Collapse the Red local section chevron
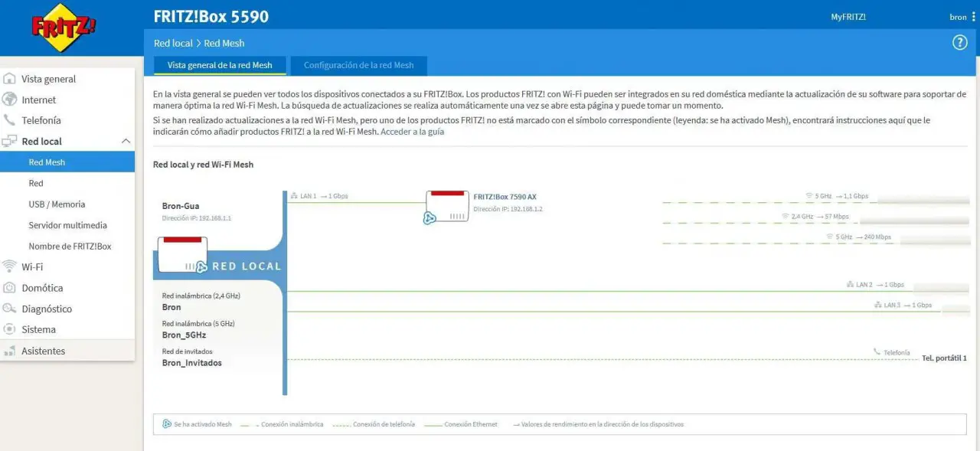The width and height of the screenshot is (980, 451). [x=126, y=141]
